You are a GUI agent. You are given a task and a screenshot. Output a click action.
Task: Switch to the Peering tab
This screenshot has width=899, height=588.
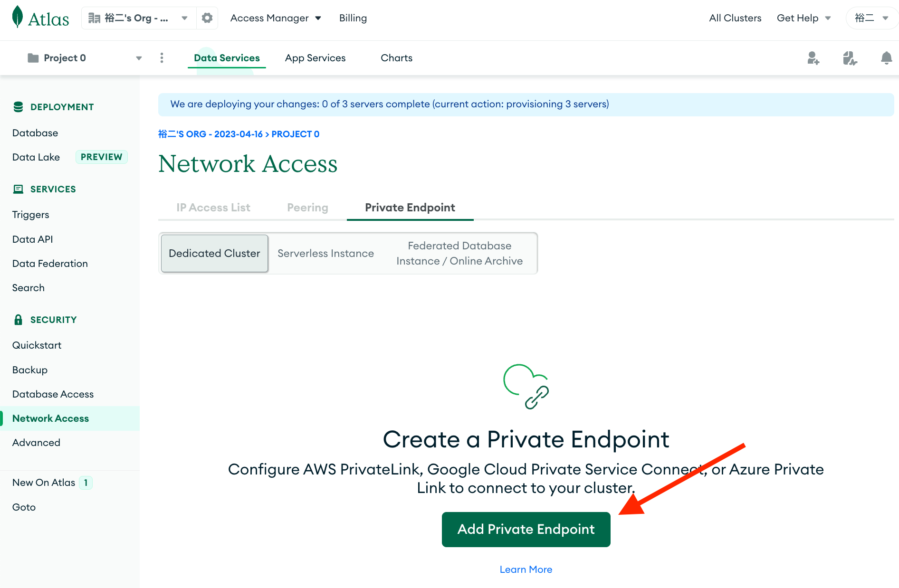pos(307,208)
